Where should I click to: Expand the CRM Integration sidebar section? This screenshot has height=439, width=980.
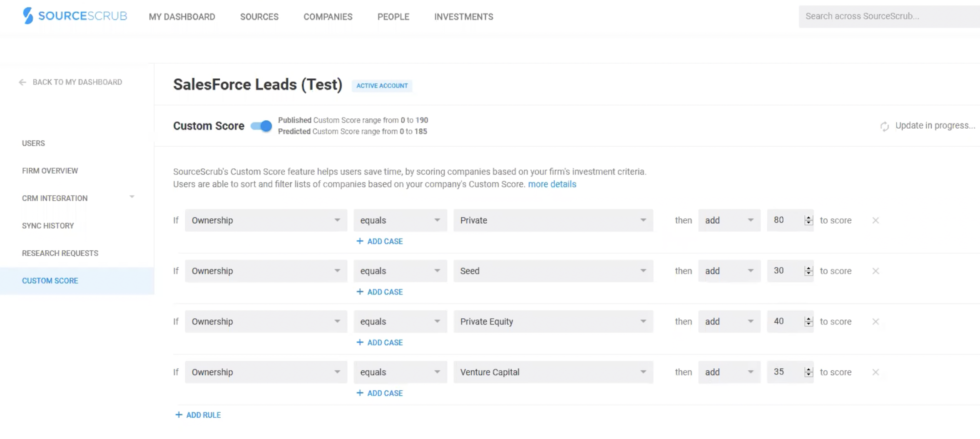tap(132, 197)
